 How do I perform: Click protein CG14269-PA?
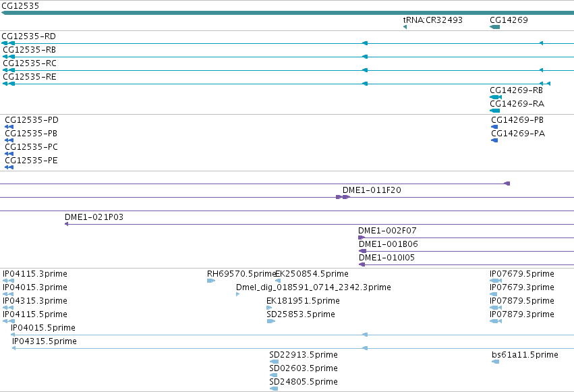tap(518, 134)
